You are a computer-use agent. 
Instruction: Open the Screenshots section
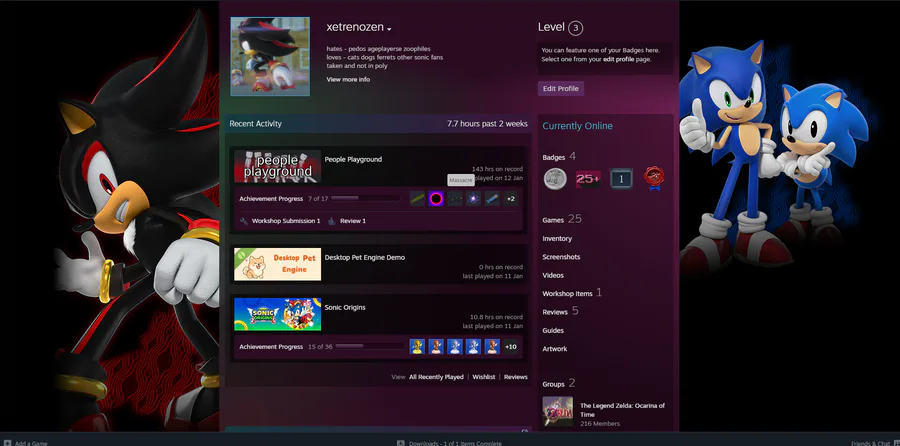coord(561,257)
